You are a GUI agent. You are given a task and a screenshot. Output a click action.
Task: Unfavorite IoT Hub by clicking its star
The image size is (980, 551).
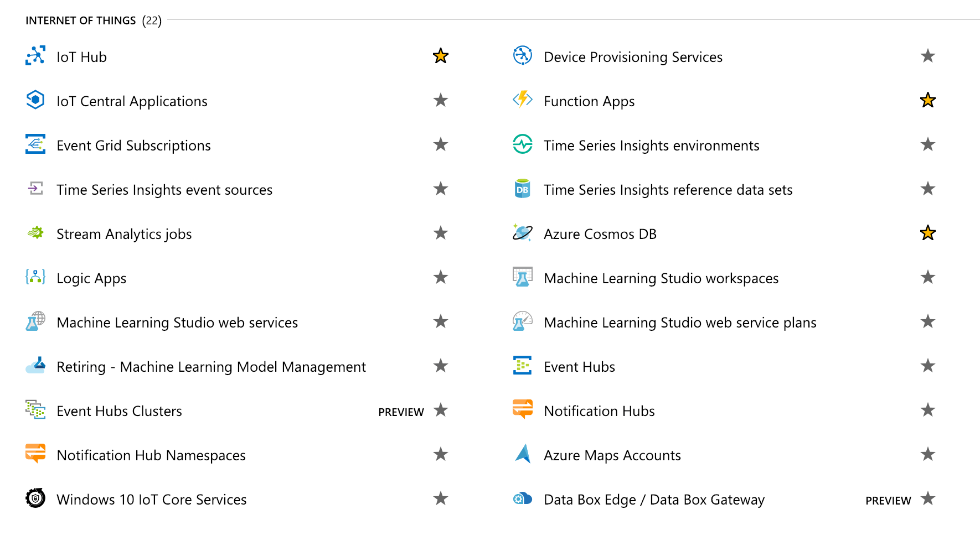(440, 55)
